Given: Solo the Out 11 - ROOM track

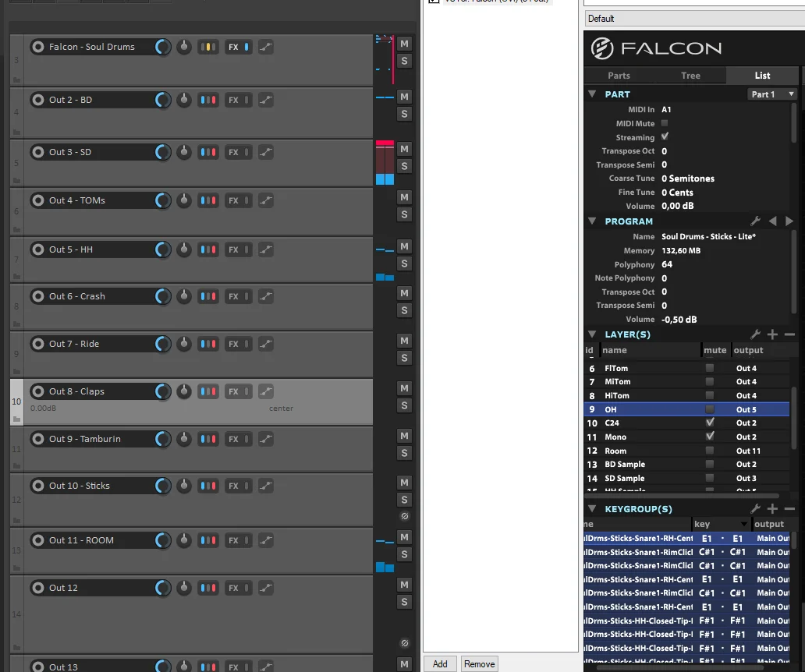Looking at the screenshot, I should (405, 554).
